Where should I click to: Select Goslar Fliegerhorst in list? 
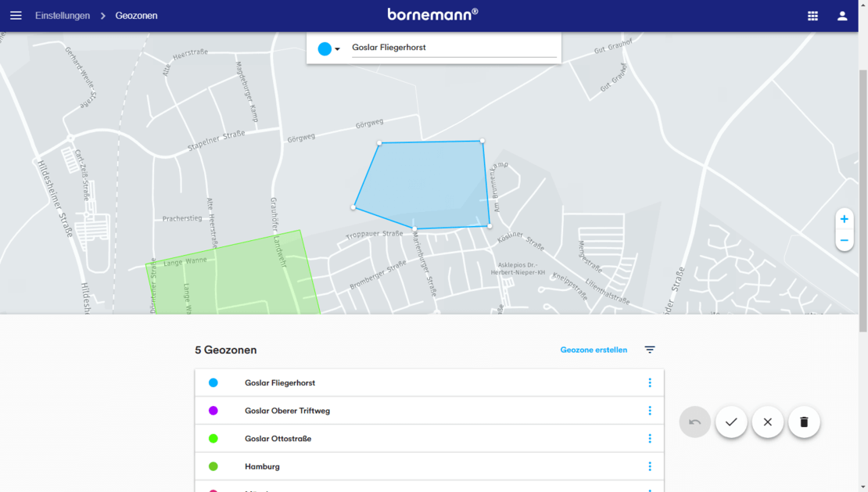pyautogui.click(x=429, y=383)
